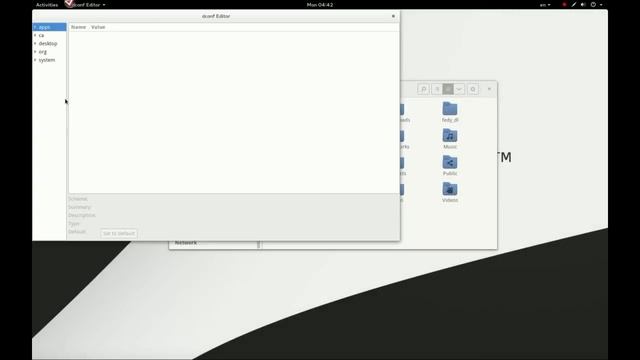Select the apps folder in tree
640x360 pixels.
(x=44, y=27)
